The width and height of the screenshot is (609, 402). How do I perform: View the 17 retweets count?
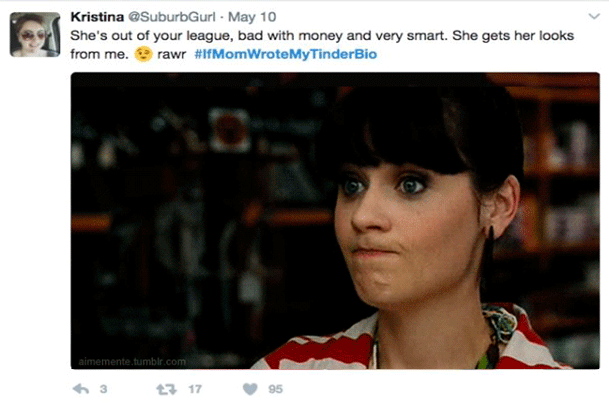tap(195, 389)
